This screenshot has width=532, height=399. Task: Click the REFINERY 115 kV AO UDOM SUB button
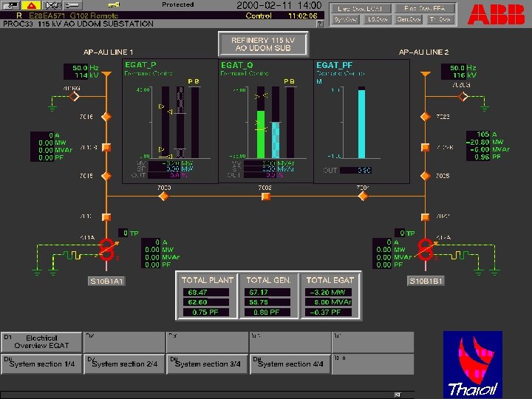[x=263, y=44]
